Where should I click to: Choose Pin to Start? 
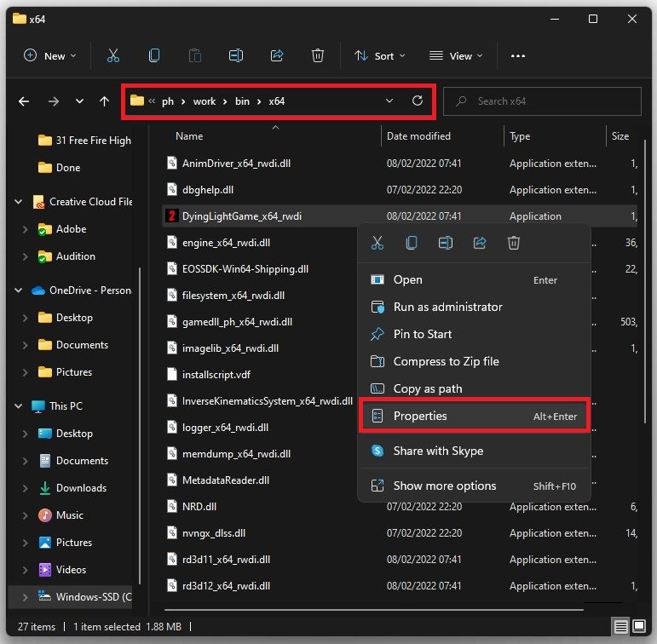[x=475, y=334]
